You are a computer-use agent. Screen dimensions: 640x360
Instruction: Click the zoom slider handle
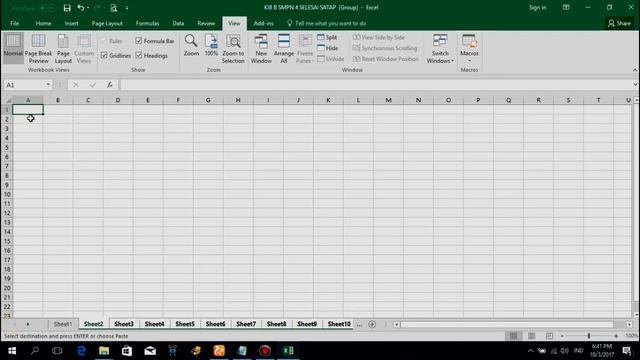click(589, 336)
